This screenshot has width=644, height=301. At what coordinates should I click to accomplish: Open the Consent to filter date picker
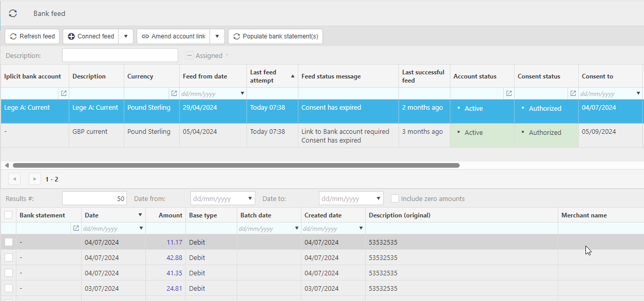pyautogui.click(x=638, y=93)
